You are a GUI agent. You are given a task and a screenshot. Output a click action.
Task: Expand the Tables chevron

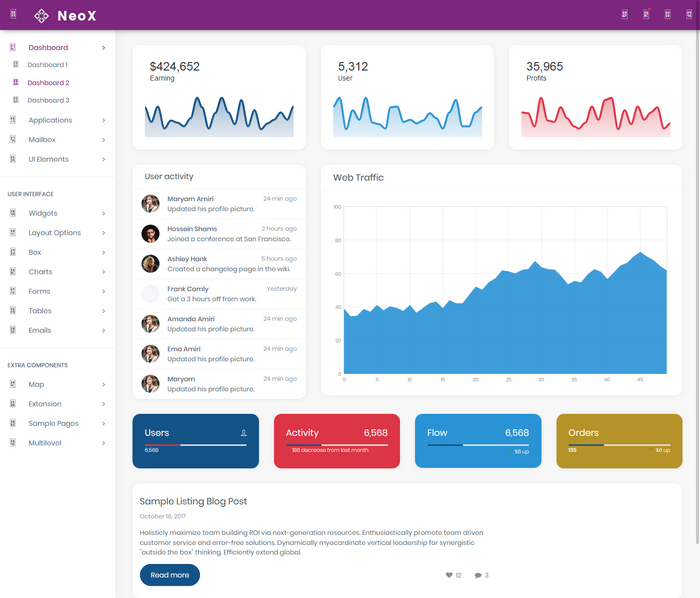pos(104,311)
